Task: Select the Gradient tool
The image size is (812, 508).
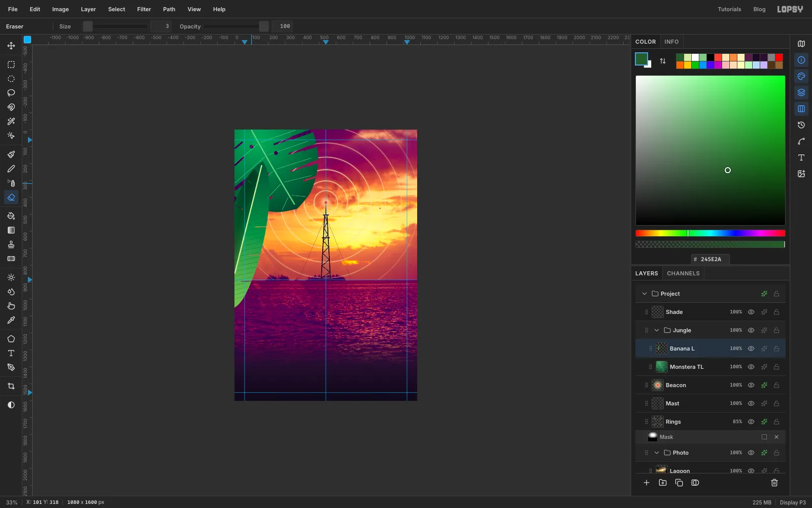Action: [x=11, y=230]
